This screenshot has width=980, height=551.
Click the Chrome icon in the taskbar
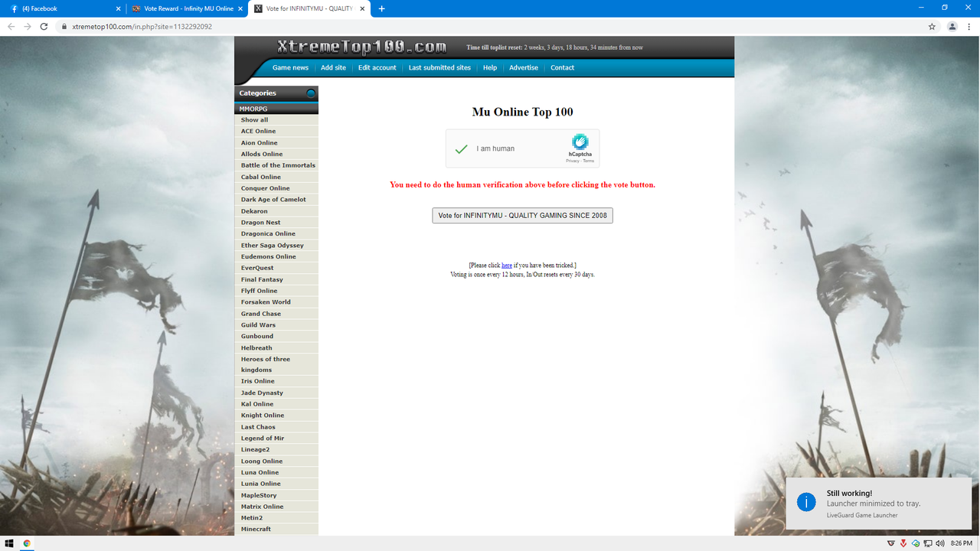click(x=27, y=543)
